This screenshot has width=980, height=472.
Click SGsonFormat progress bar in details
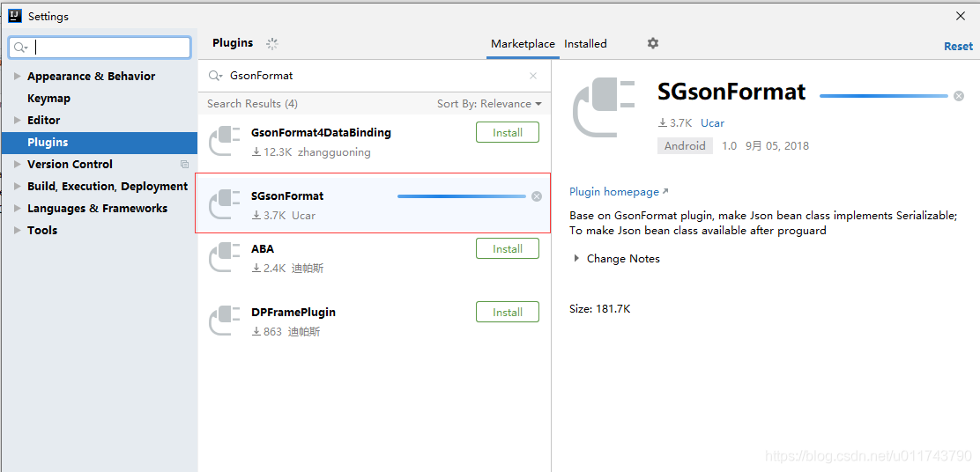[884, 95]
